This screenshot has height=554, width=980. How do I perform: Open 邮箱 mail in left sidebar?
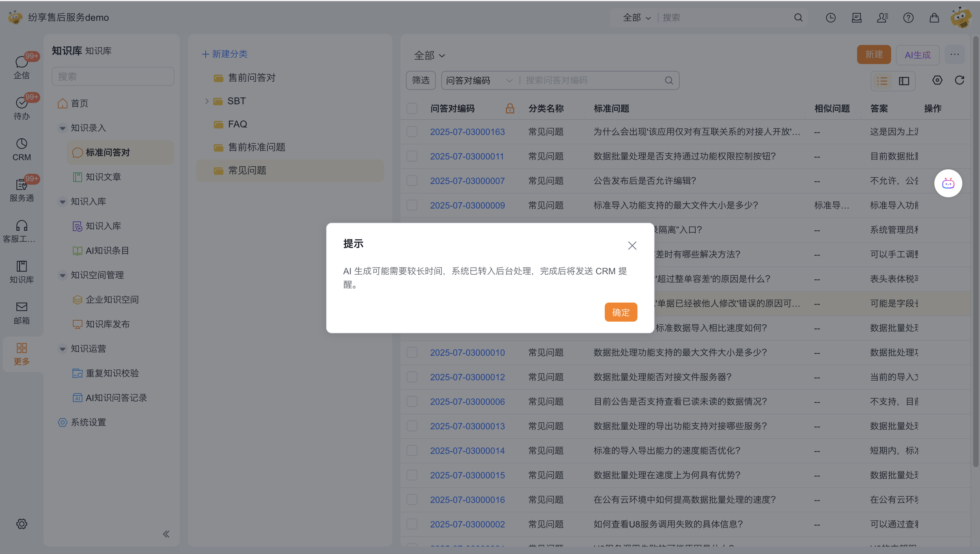tap(22, 312)
